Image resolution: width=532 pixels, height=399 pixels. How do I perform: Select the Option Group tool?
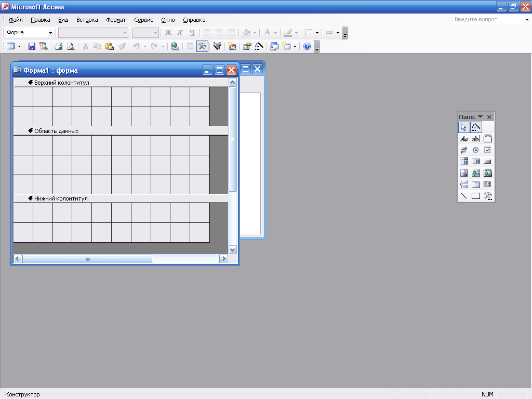pyautogui.click(x=487, y=139)
